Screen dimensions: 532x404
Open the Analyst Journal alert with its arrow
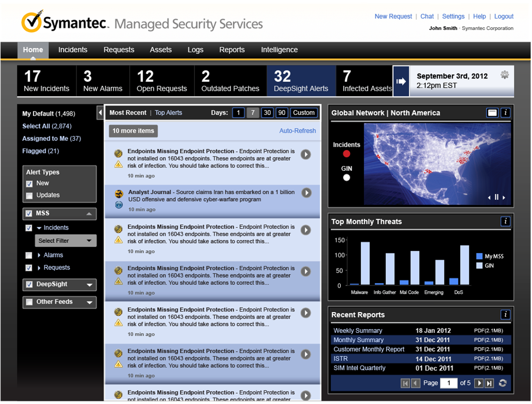click(x=306, y=193)
